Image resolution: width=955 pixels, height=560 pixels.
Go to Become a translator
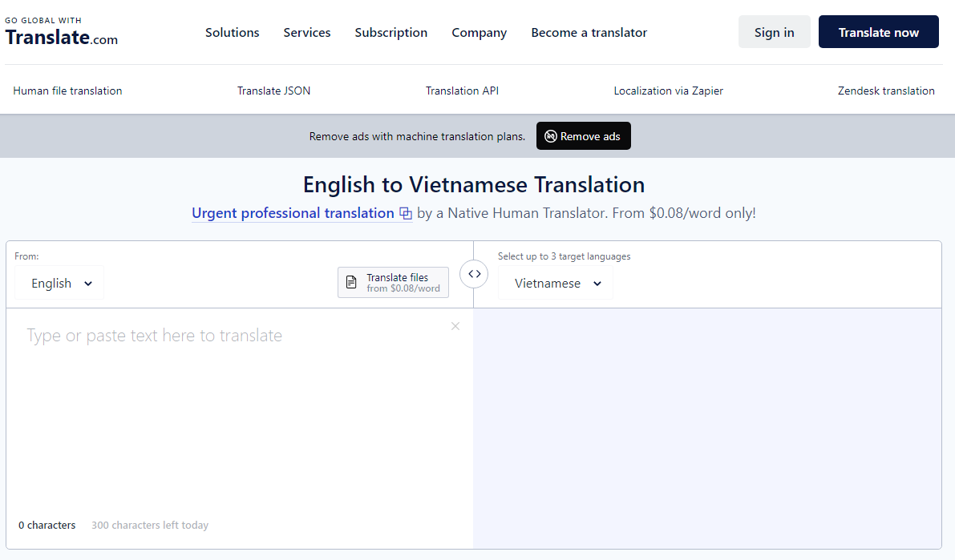tap(589, 33)
